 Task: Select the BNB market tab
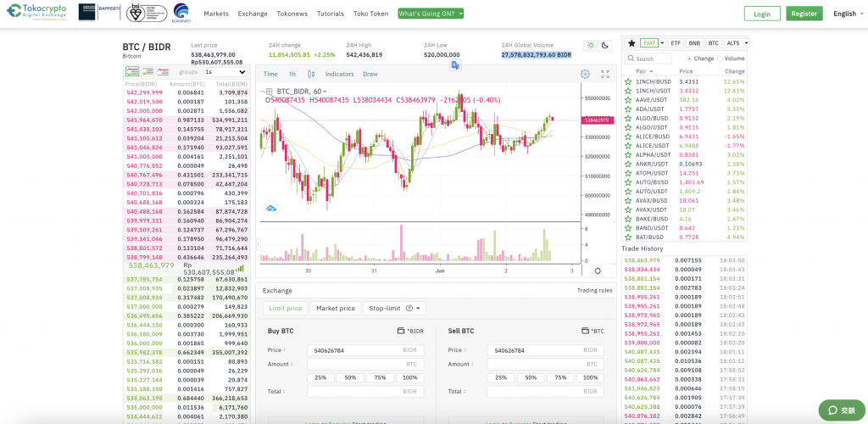point(694,43)
